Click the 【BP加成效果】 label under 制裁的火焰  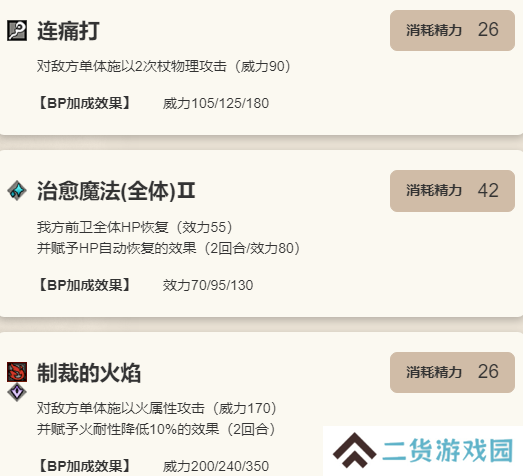tap(84, 466)
